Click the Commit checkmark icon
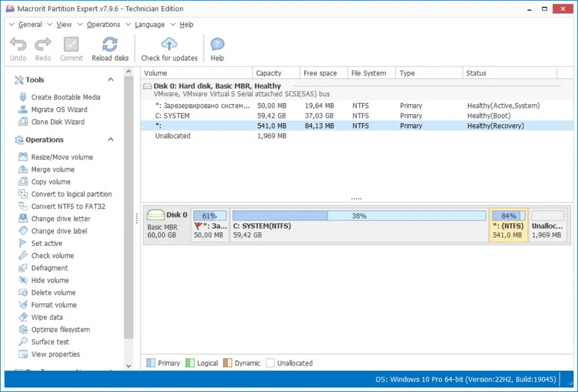The width and height of the screenshot is (578, 392). [71, 45]
